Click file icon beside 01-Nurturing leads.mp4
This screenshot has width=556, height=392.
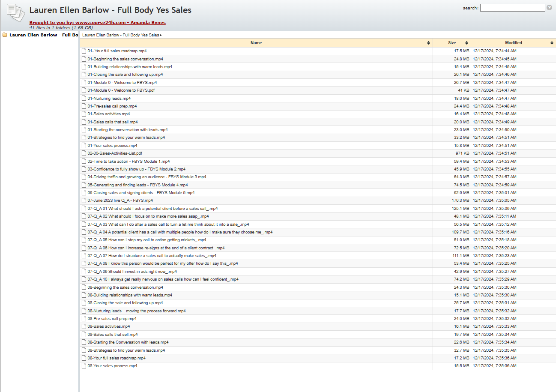click(x=84, y=98)
